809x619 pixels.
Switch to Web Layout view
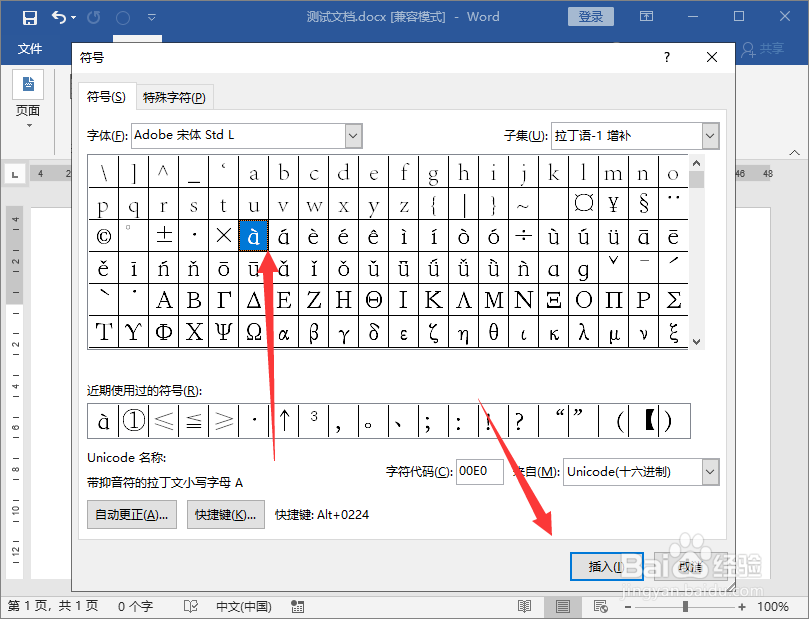click(x=600, y=606)
